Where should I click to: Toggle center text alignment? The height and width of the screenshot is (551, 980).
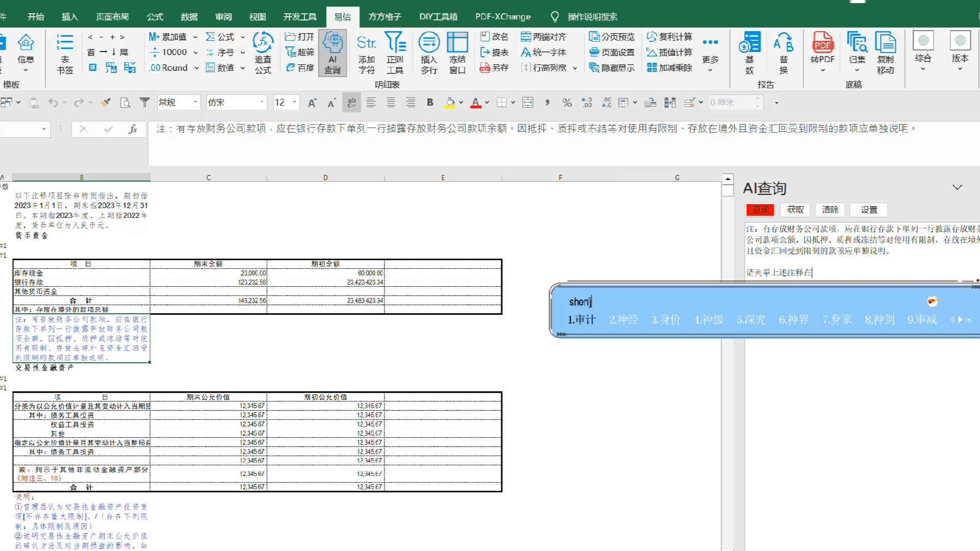390,103
